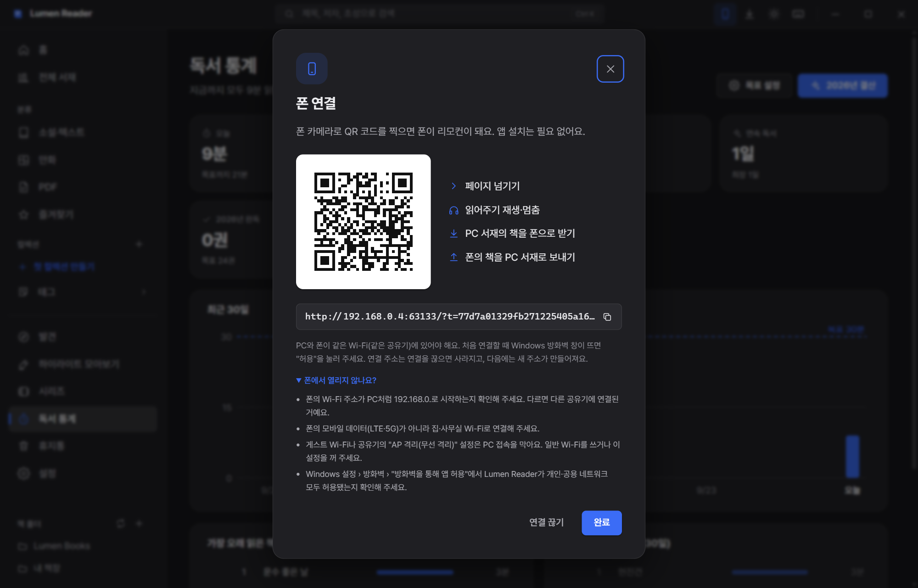Copy the connection URL with the copy icon
Image resolution: width=918 pixels, height=588 pixels.
[607, 317]
